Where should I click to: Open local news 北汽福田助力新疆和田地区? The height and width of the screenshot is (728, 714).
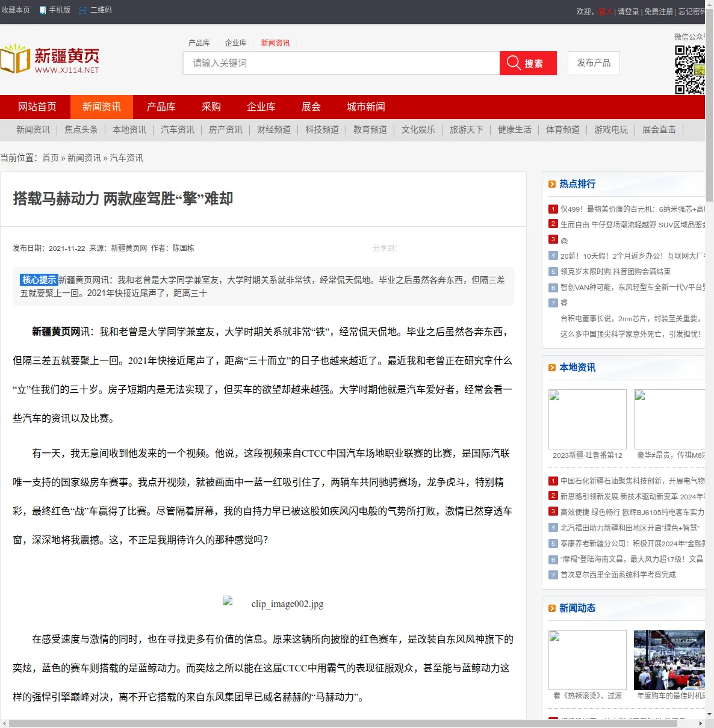tap(630, 528)
